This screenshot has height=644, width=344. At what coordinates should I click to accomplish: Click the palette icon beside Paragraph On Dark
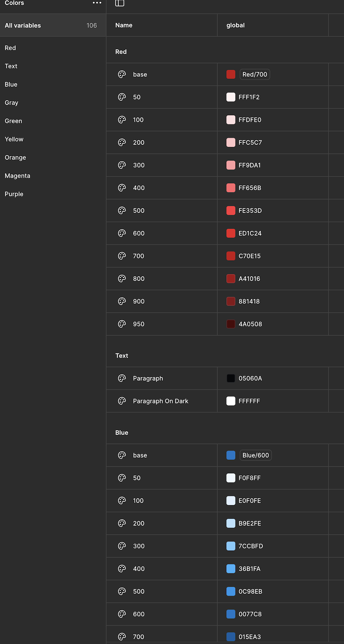(x=122, y=401)
